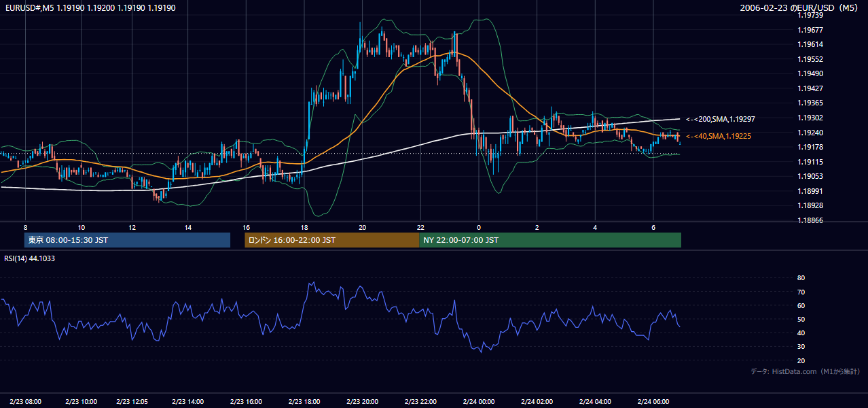
Task: Click the 2/23 20:00 bottom time label
Action: coord(363,401)
